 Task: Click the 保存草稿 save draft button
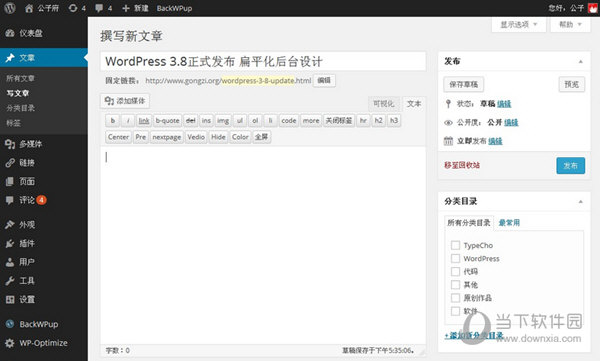[x=464, y=84]
